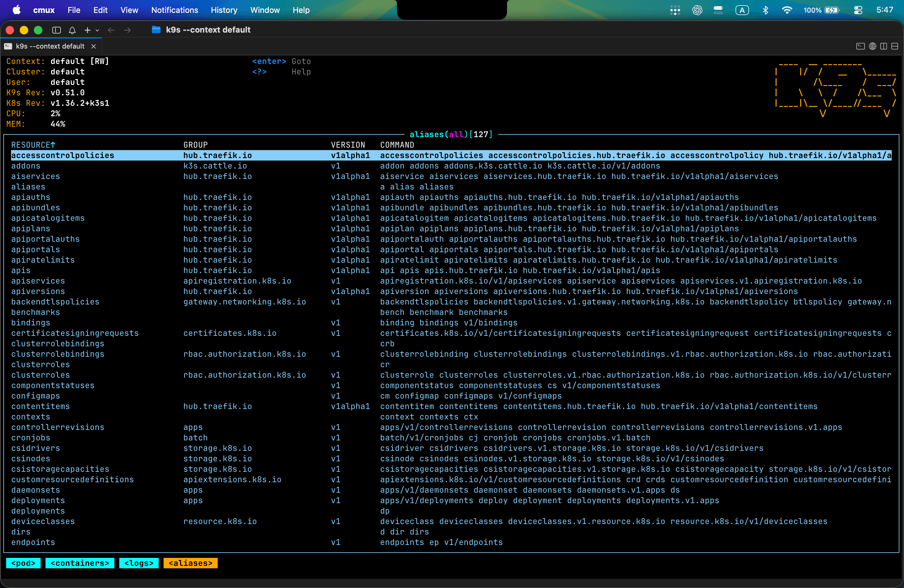Toggle the cmux sidebar panel icon
This screenshot has width=904, height=588.
[x=57, y=30]
